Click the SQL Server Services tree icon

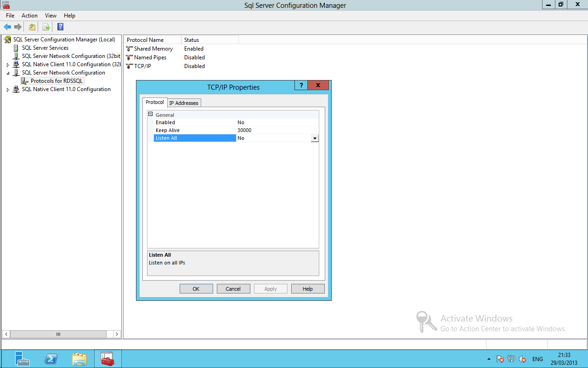tap(17, 48)
